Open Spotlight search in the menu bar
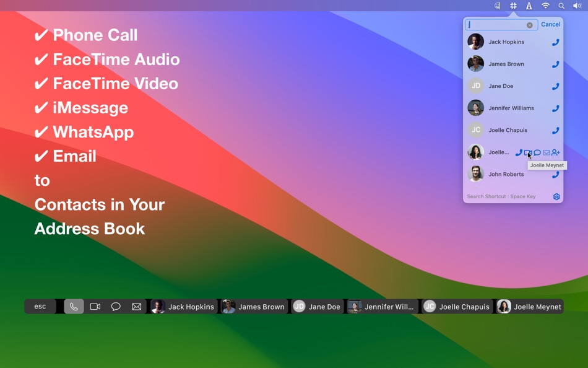 (x=561, y=6)
